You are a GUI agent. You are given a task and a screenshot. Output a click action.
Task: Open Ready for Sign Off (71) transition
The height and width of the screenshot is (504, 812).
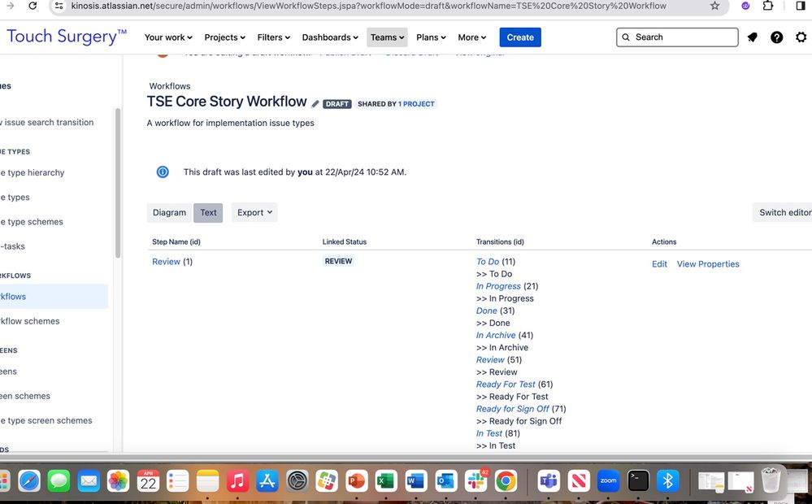pos(513,409)
